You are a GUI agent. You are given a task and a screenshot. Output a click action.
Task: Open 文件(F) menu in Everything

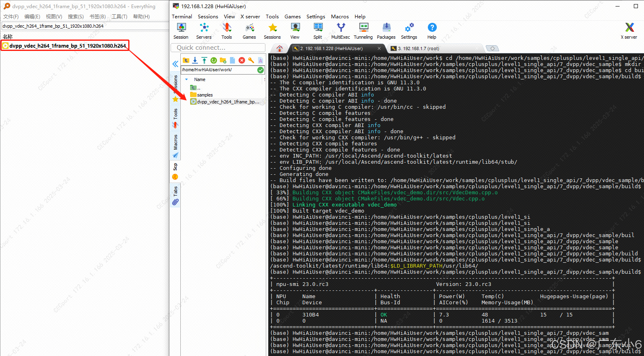tap(11, 17)
